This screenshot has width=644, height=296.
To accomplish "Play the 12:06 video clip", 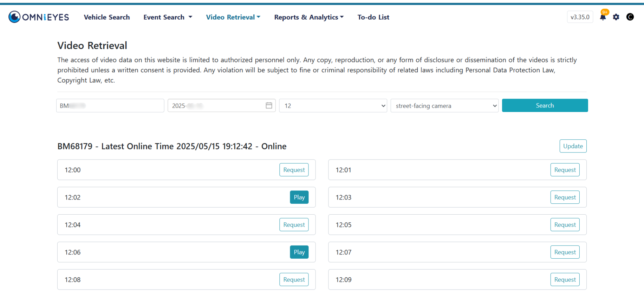I will click(299, 252).
